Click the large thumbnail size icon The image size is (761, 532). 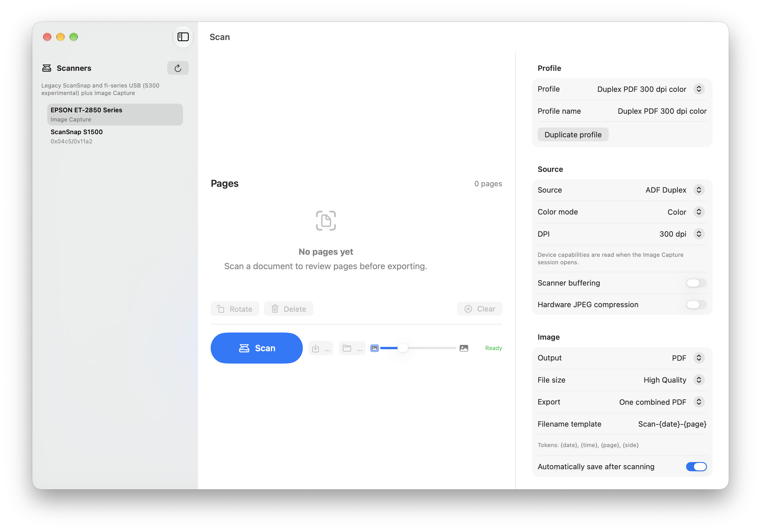point(464,348)
